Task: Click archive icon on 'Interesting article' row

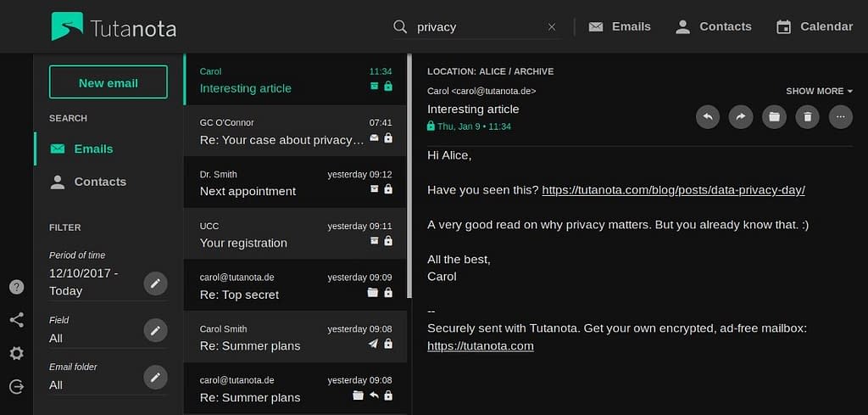Action: [x=374, y=86]
